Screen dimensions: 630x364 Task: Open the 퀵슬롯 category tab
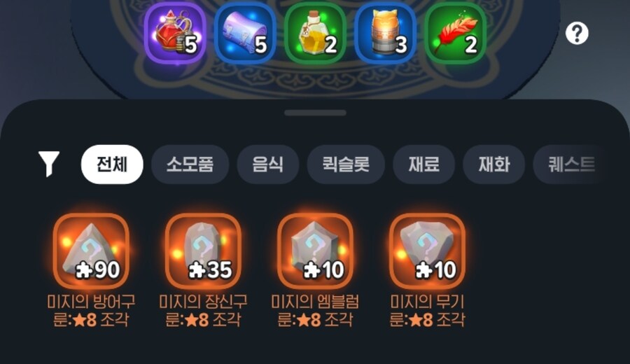point(346,164)
